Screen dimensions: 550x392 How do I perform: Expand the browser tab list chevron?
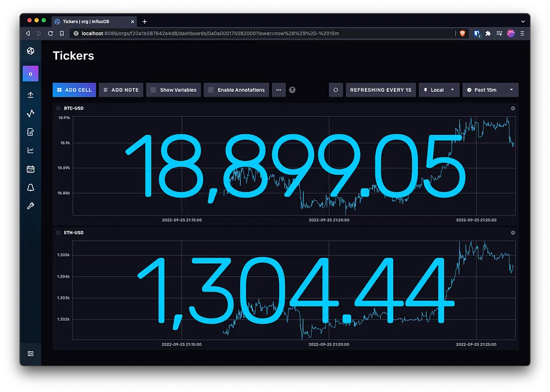pyautogui.click(x=523, y=21)
